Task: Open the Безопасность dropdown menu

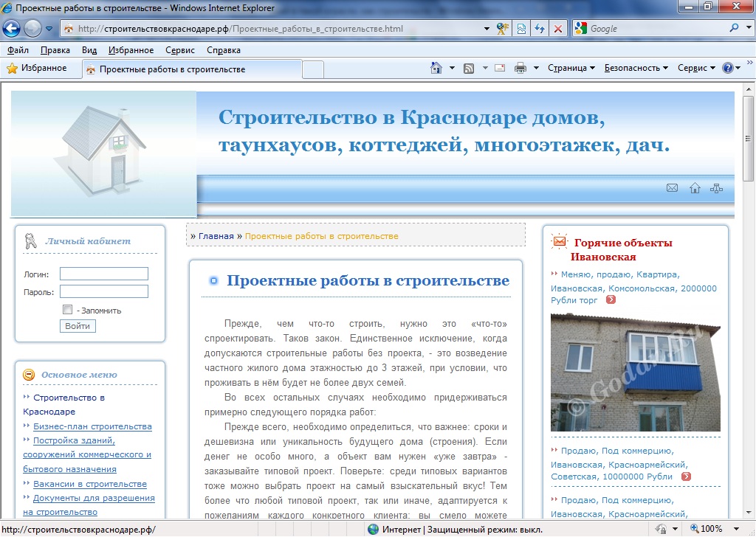Action: pos(636,68)
